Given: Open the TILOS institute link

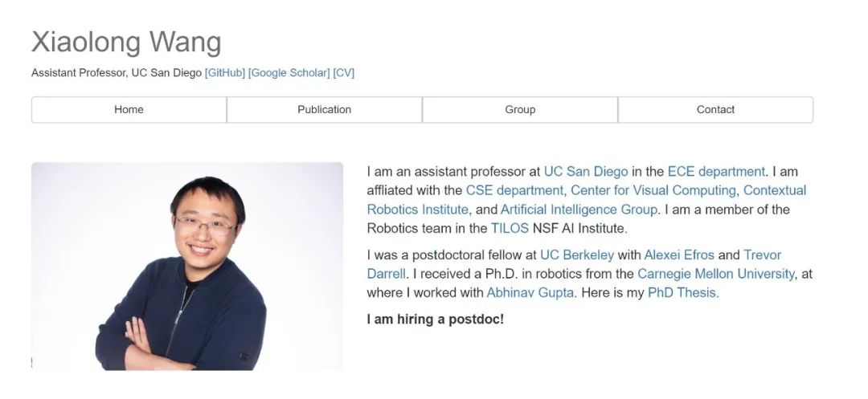Looking at the screenshot, I should pos(510,228).
